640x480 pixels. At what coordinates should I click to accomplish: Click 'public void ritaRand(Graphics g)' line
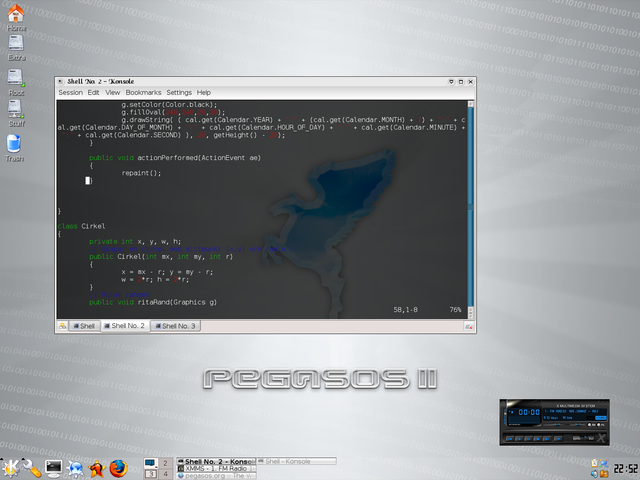tap(153, 302)
